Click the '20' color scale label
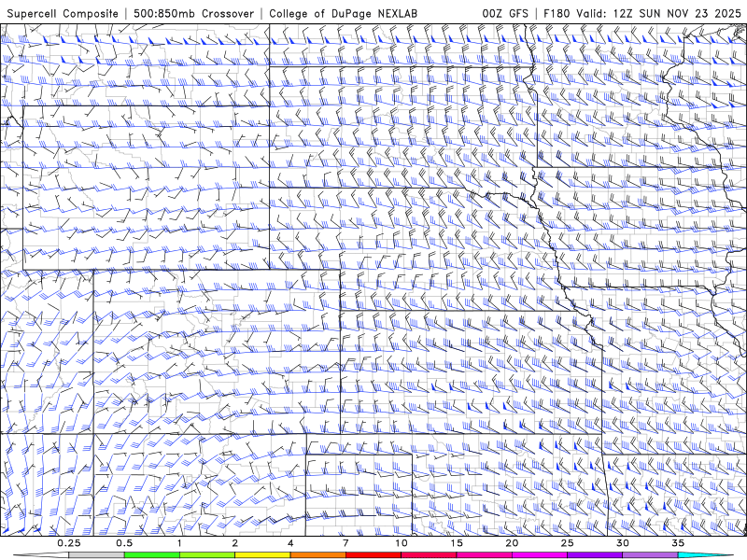 (x=512, y=543)
